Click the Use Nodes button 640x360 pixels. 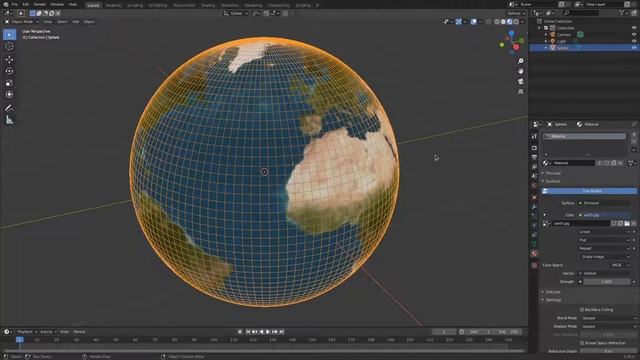point(589,191)
